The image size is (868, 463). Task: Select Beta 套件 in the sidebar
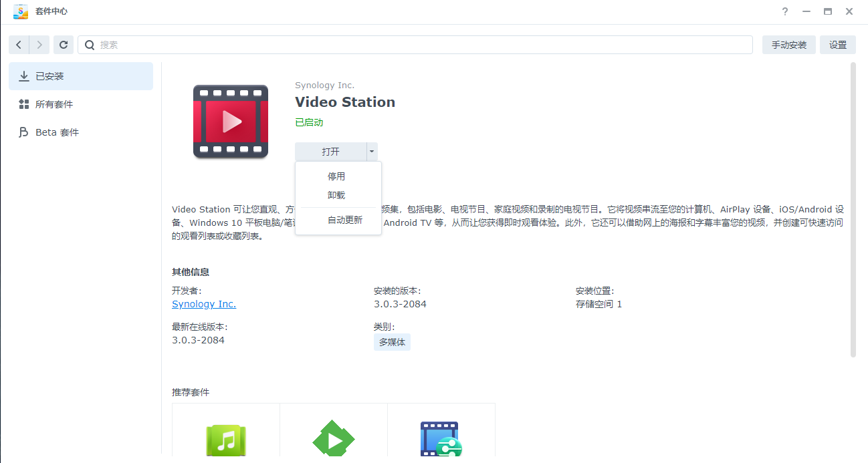coord(81,132)
